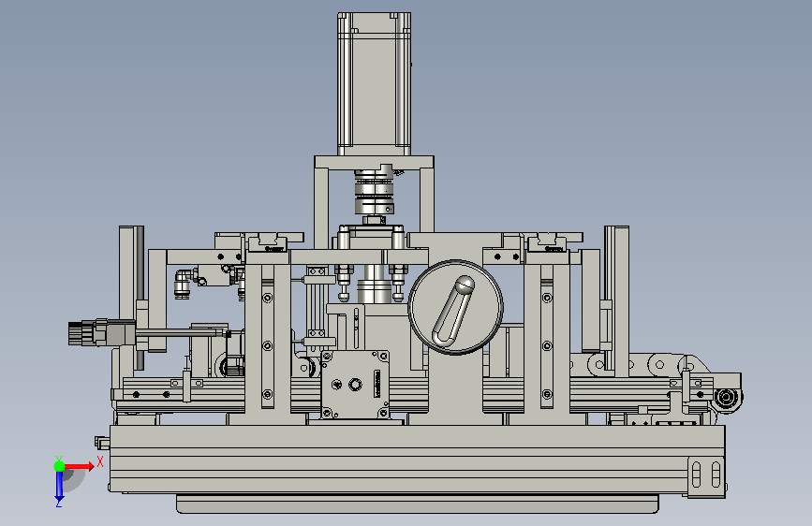Select the motor mounting plate under servo
Screen dimensions: 812x526
(374, 162)
